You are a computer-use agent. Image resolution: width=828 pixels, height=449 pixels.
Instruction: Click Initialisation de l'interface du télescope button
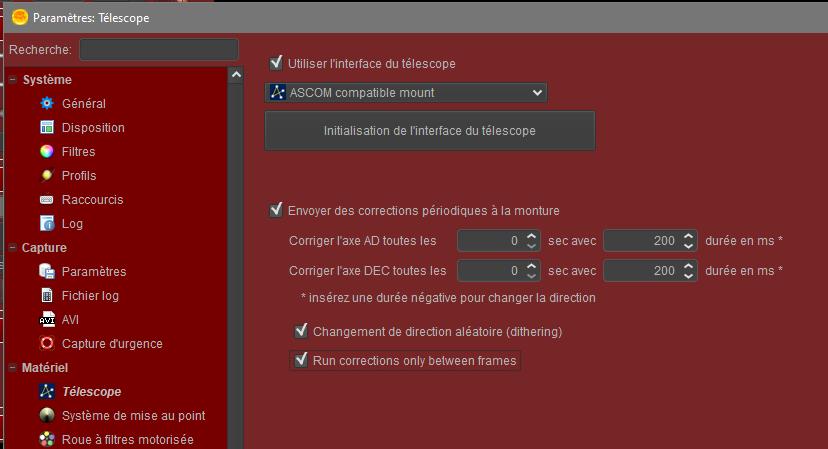[430, 130]
